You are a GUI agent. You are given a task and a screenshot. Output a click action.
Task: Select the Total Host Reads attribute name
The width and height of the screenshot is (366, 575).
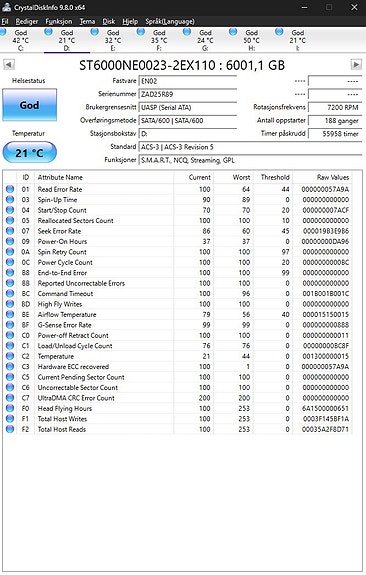62,429
